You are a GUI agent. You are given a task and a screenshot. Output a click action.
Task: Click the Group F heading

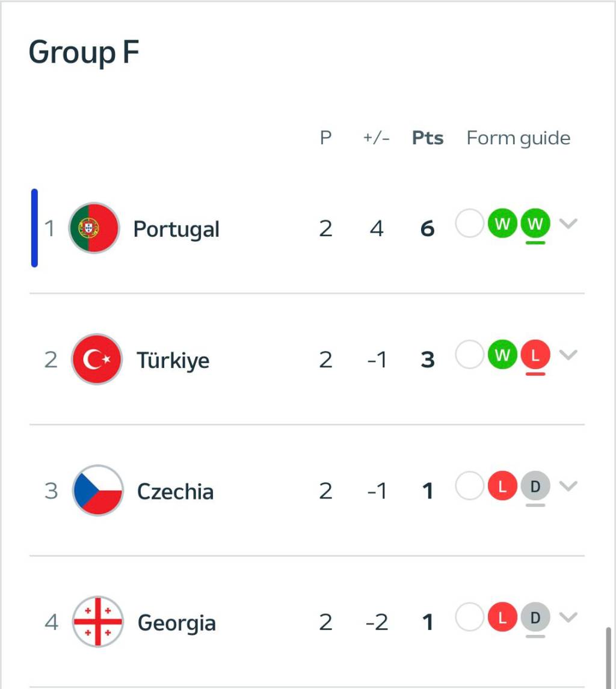tap(84, 52)
